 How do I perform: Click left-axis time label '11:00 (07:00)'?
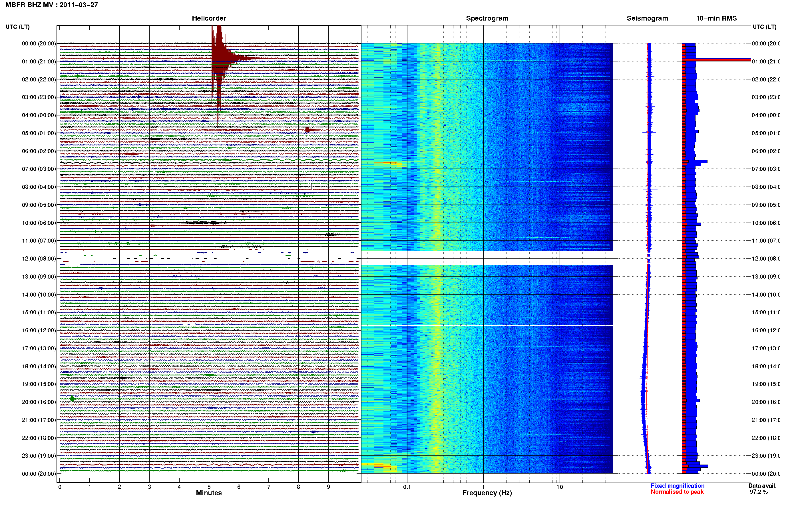pyautogui.click(x=39, y=241)
